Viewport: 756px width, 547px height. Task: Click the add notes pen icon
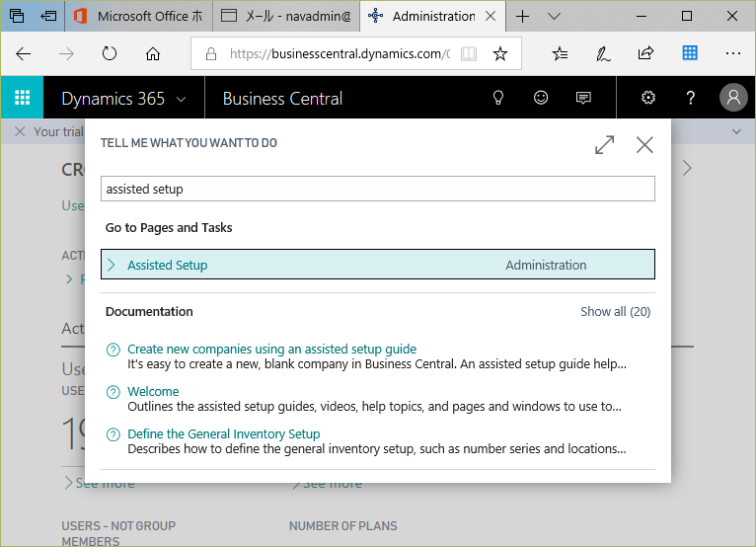point(603,53)
